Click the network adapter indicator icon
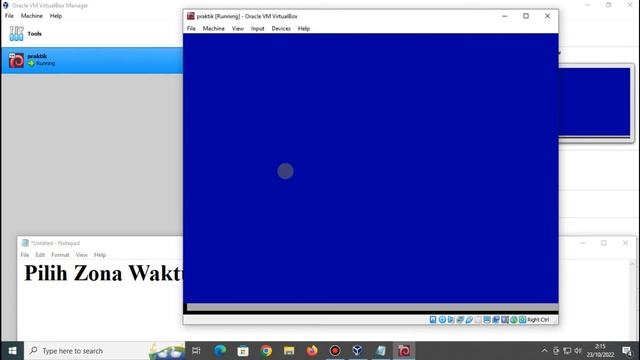The height and width of the screenshot is (360, 640). coord(460,320)
